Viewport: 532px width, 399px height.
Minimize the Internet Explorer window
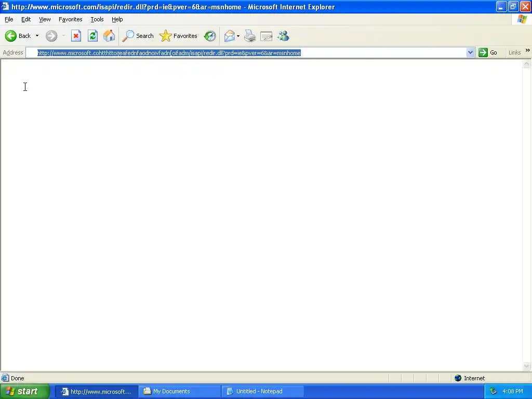pyautogui.click(x=501, y=6)
